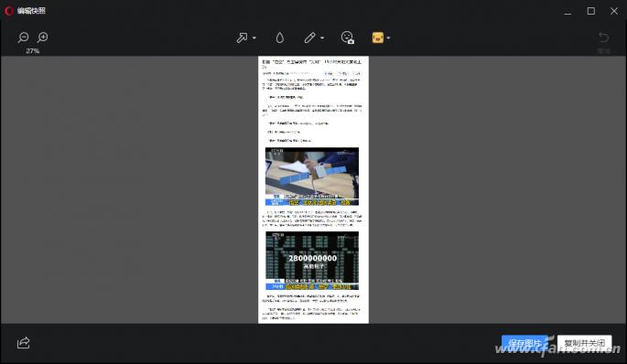Click the desk scene video frame image
The width and height of the screenshot is (627, 364).
[312, 177]
